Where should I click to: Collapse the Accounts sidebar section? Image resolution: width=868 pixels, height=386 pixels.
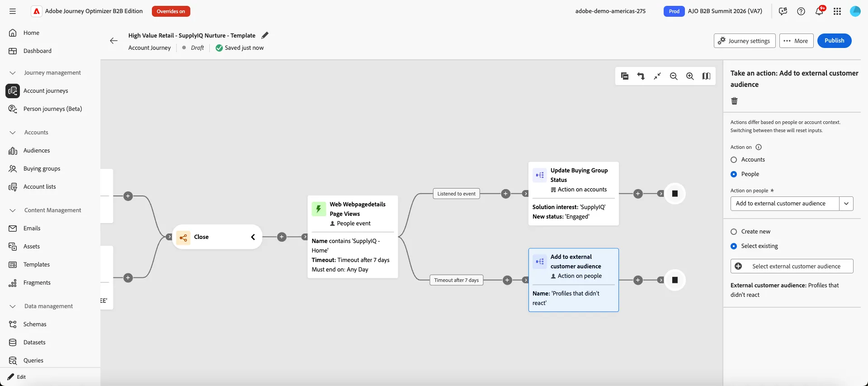(x=13, y=133)
